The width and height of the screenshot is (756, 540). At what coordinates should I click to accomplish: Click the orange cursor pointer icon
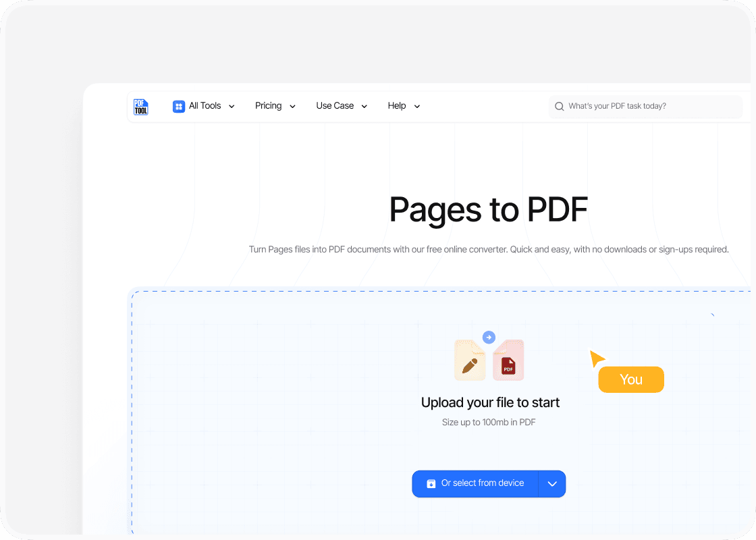pos(597,358)
